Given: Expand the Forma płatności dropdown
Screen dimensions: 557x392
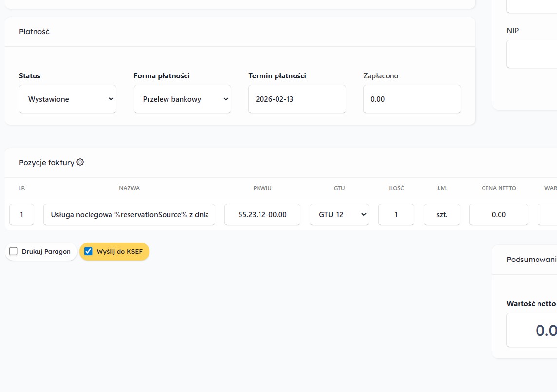Looking at the screenshot, I should pyautogui.click(x=182, y=99).
